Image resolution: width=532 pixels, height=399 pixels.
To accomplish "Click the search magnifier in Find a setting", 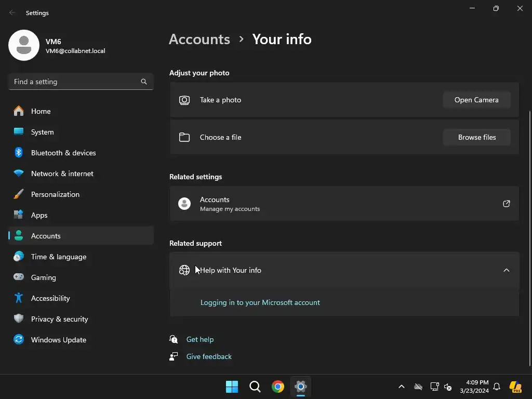I will point(144,82).
